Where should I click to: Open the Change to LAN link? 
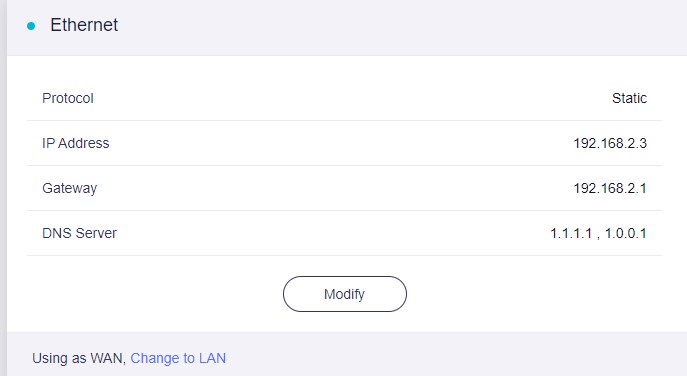tap(178, 358)
